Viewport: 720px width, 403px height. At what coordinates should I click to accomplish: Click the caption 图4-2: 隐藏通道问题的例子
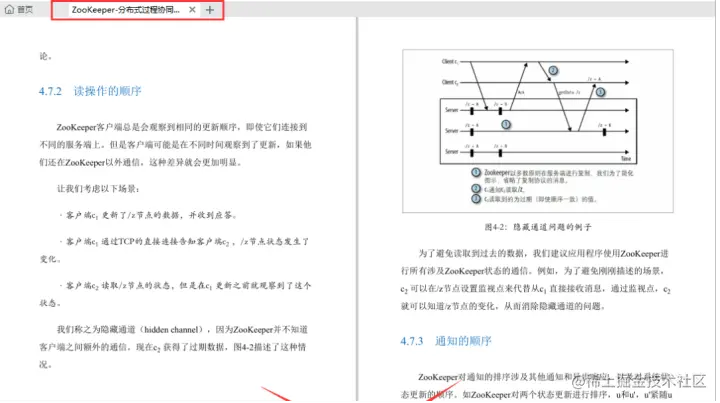pos(538,227)
